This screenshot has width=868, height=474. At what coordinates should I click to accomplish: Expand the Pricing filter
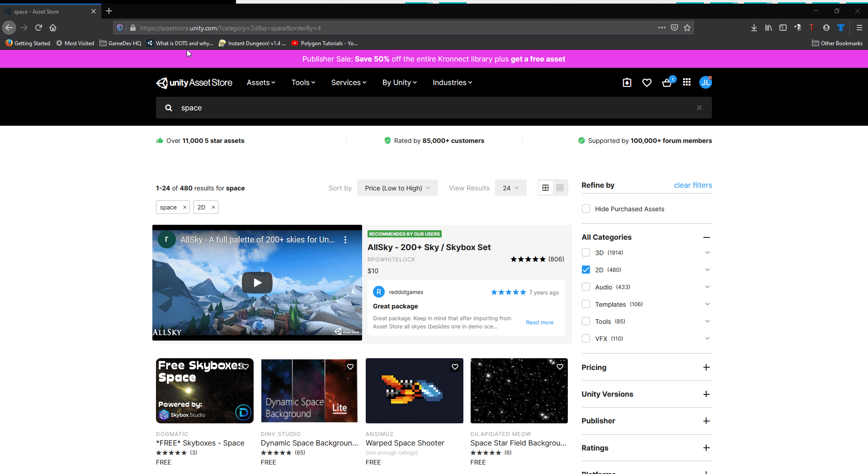(x=707, y=367)
